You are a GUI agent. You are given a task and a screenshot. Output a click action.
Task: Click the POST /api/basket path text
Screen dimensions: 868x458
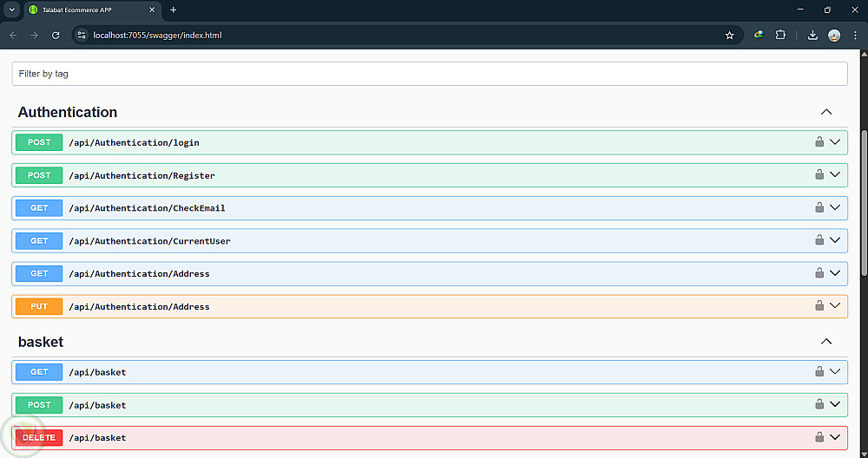[97, 405]
